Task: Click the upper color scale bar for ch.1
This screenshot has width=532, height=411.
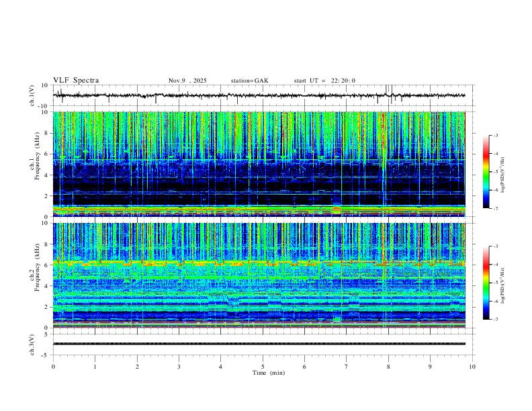Action: [x=486, y=172]
